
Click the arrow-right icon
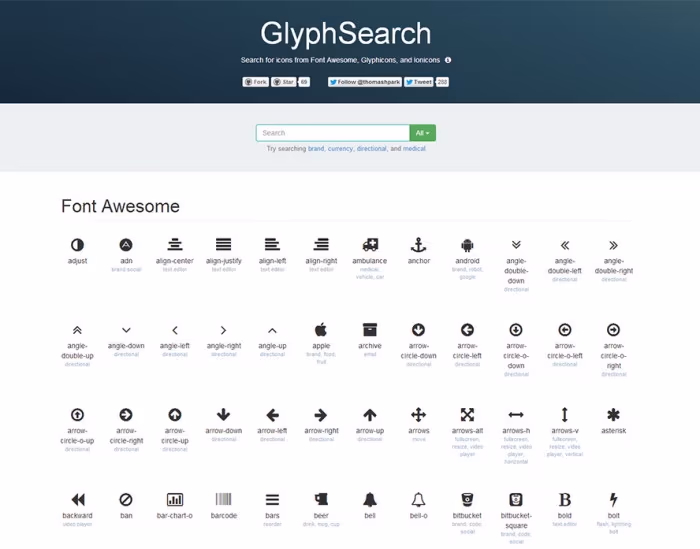[x=321, y=415]
